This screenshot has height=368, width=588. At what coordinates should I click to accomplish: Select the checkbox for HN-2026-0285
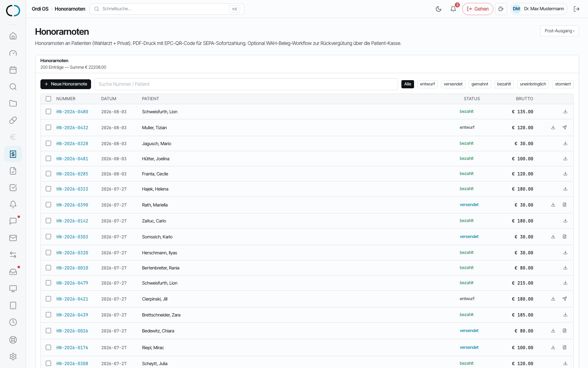point(49,174)
